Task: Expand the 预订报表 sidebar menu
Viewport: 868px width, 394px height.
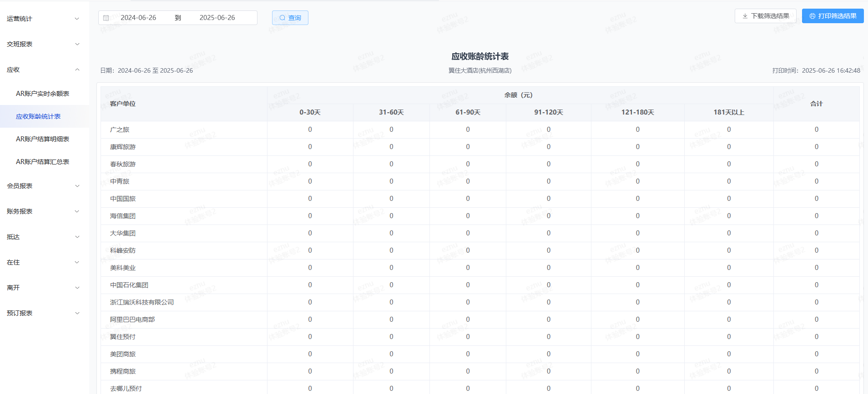Action: point(45,313)
